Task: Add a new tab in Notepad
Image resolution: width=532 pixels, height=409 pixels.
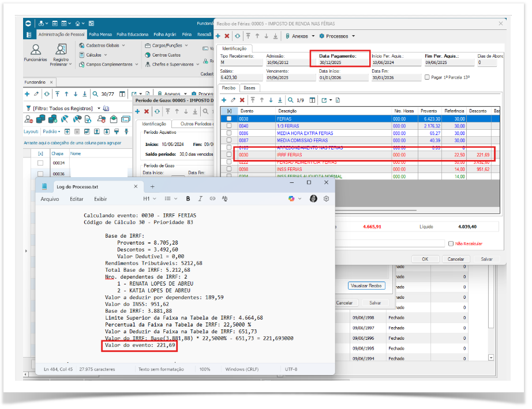Action: coord(152,186)
